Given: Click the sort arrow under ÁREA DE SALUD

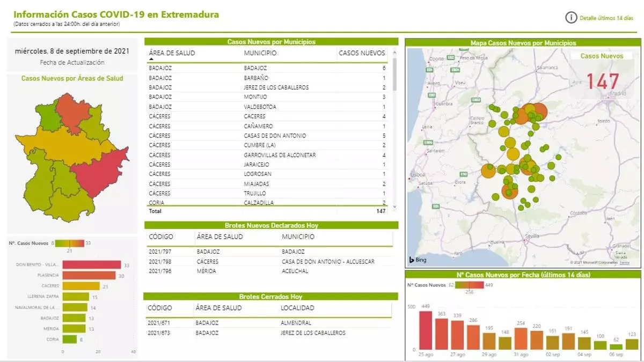Looking at the screenshot, I should click(151, 60).
